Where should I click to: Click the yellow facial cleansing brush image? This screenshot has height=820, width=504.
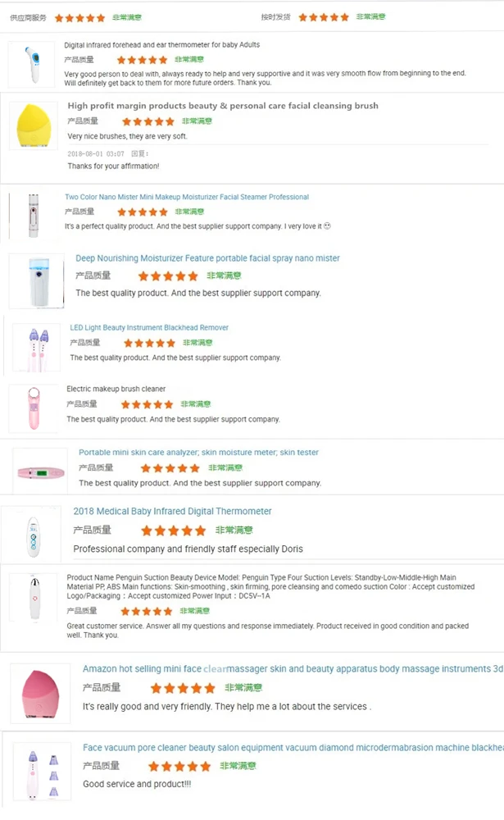click(x=37, y=124)
